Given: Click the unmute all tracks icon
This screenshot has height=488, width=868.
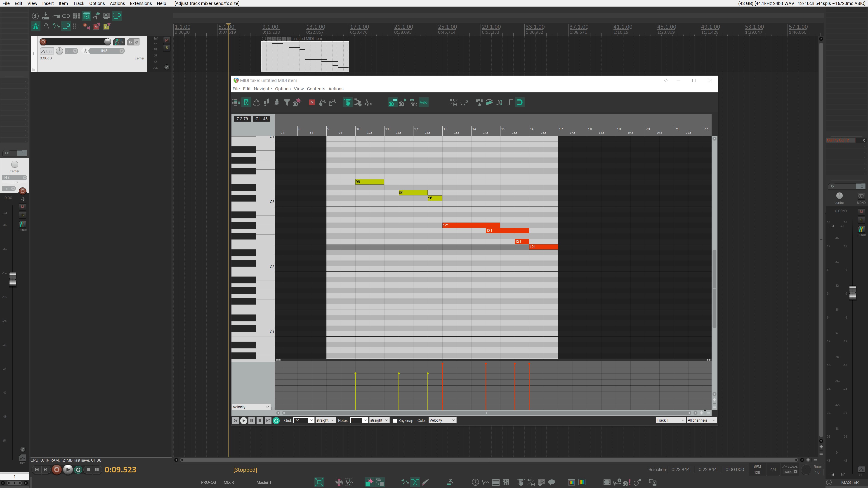Looking at the screenshot, I should [97, 26].
